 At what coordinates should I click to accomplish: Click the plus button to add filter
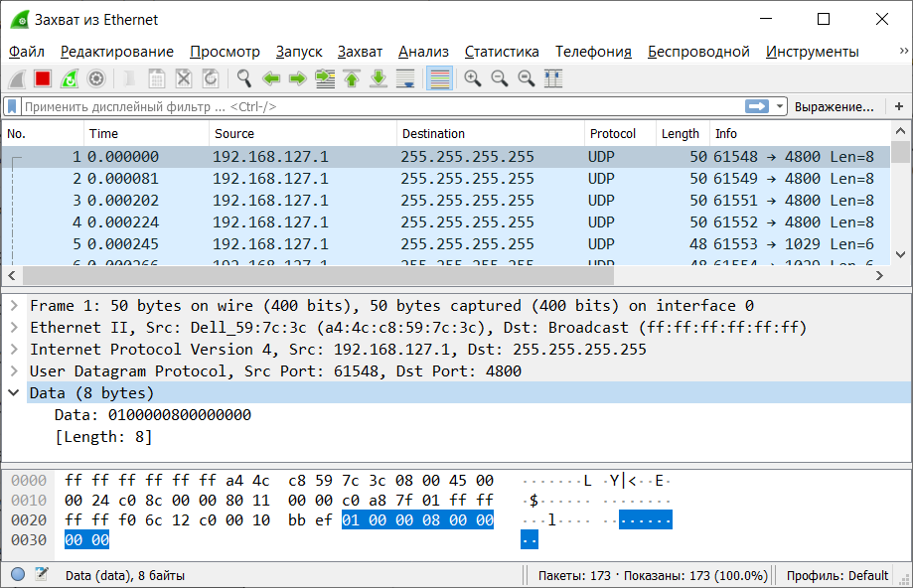coord(898,106)
